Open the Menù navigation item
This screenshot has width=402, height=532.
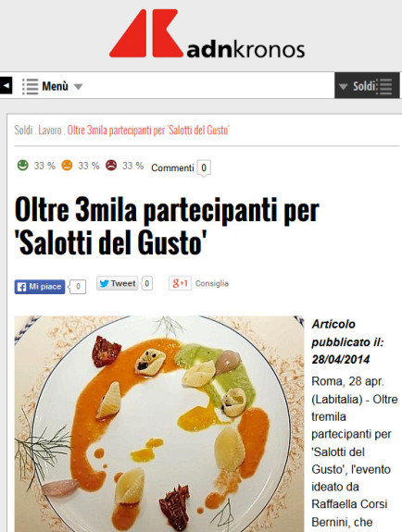(55, 86)
